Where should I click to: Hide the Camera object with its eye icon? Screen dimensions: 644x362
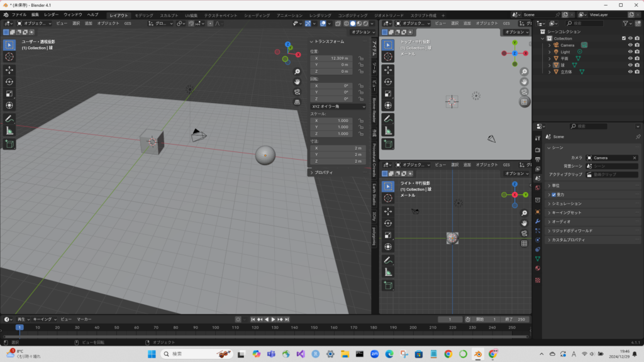(630, 45)
